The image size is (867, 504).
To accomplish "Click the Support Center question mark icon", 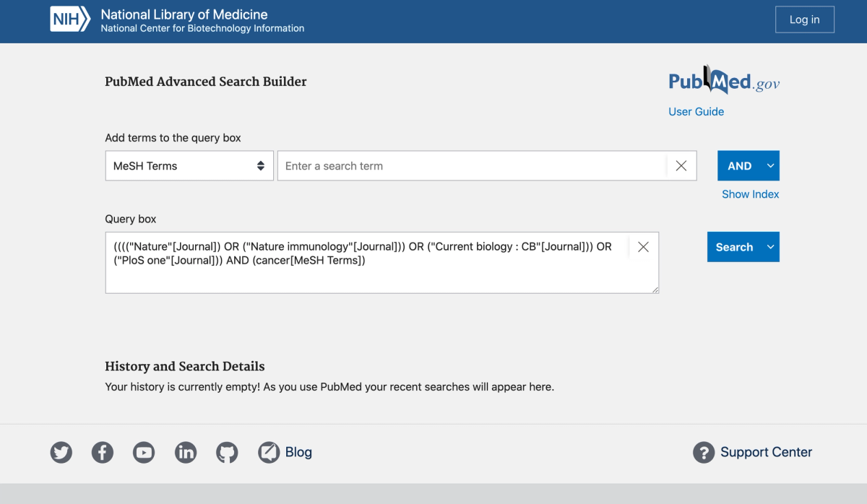I will tap(704, 453).
